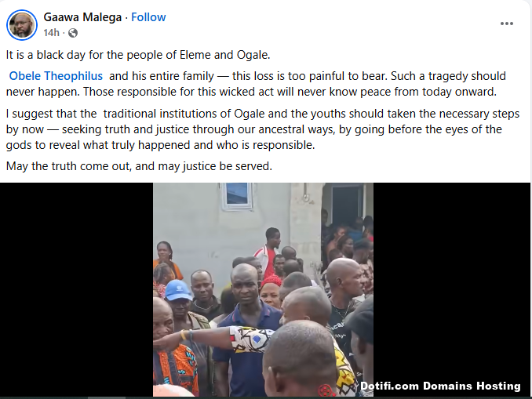Open the three-dot post options menu

pyautogui.click(x=507, y=24)
